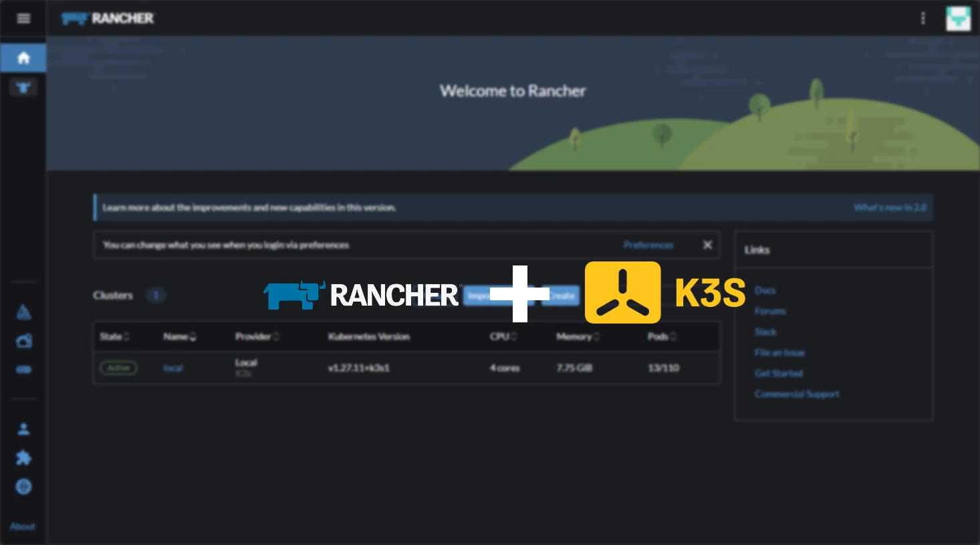The image size is (980, 545).
Task: Open Cluster Management icon in sidebar
Action: (23, 342)
